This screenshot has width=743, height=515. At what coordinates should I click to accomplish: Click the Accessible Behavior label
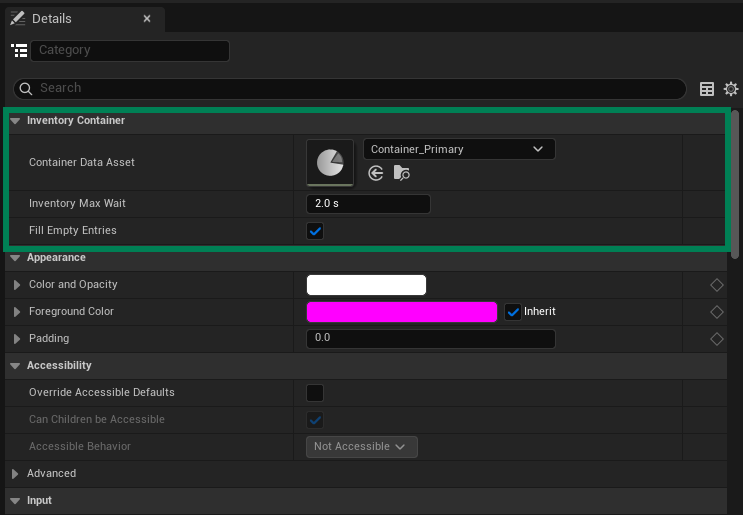point(80,447)
